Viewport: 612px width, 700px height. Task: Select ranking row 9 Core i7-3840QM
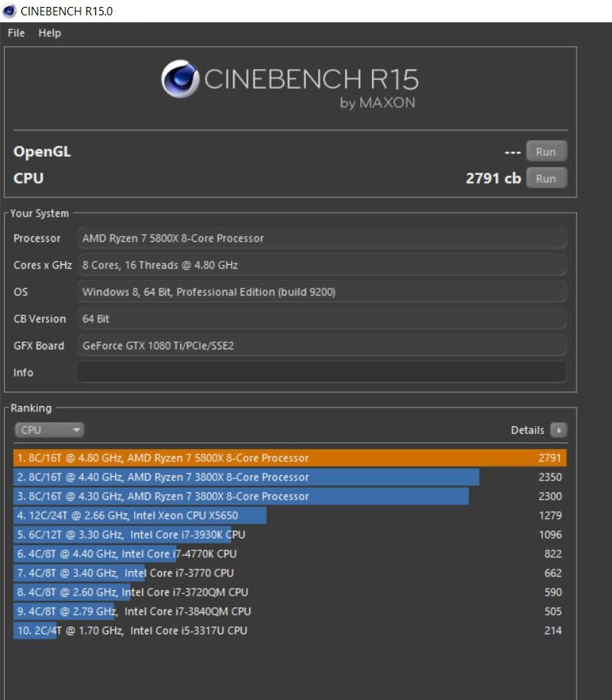point(290,611)
